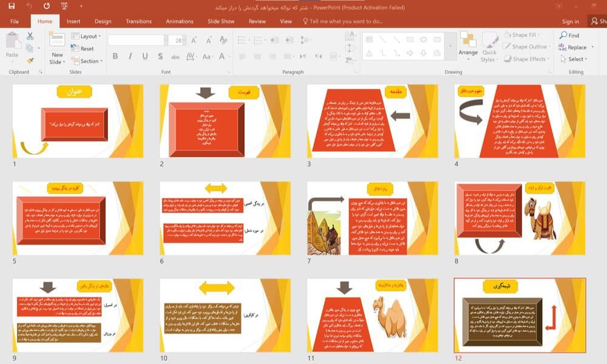
Task: Switch to the Insert tab
Action: tap(73, 21)
